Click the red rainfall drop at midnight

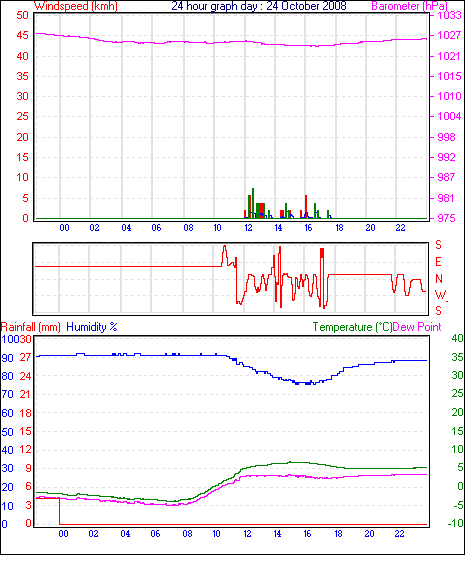60,511
